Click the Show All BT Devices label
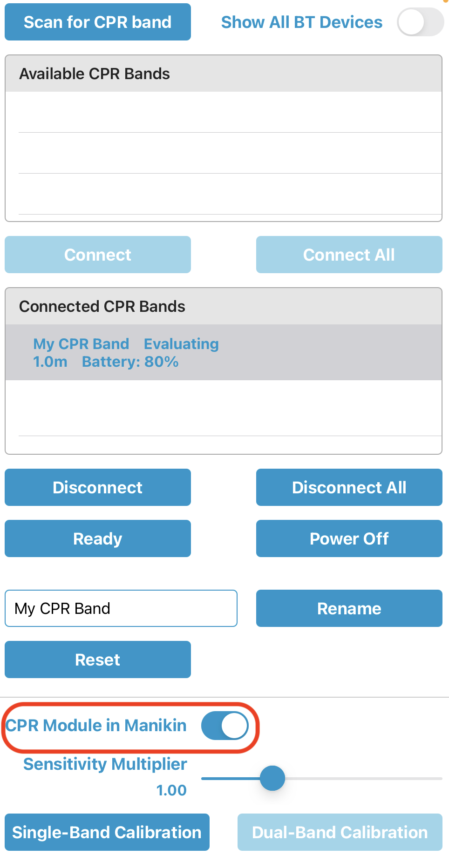449x868 pixels. click(301, 22)
